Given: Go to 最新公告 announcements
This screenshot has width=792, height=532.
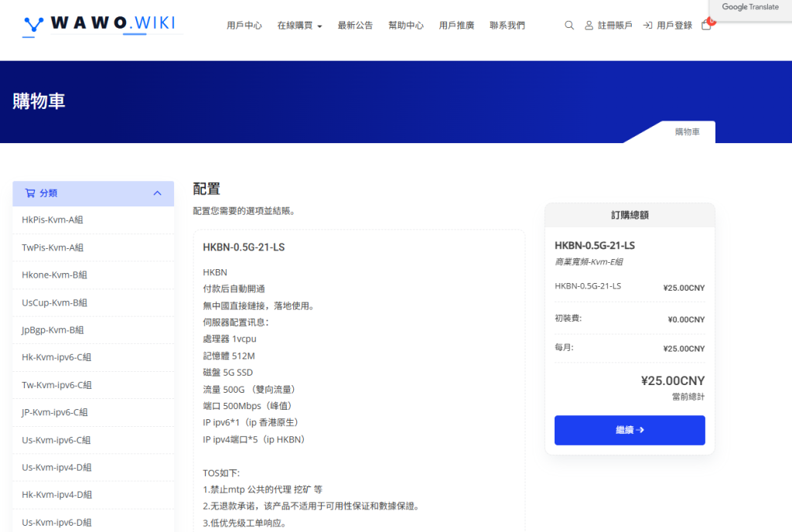Looking at the screenshot, I should (x=355, y=26).
